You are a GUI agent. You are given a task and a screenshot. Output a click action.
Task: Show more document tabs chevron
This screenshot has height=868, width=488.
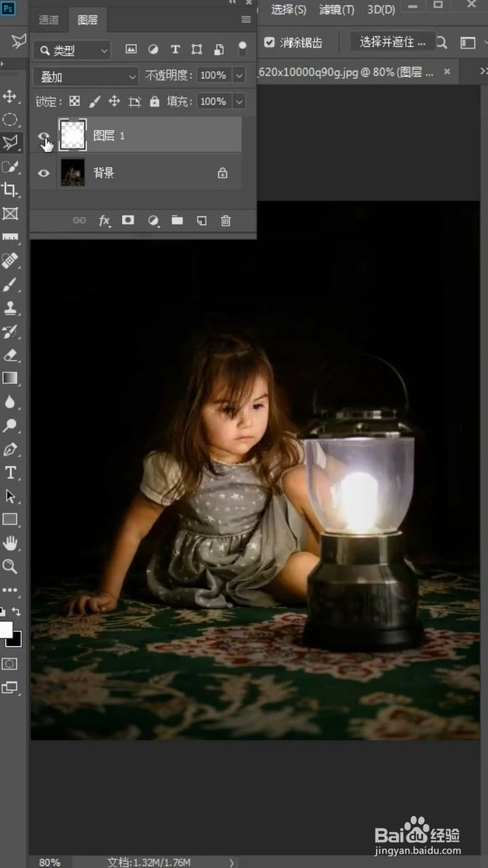[x=483, y=71]
